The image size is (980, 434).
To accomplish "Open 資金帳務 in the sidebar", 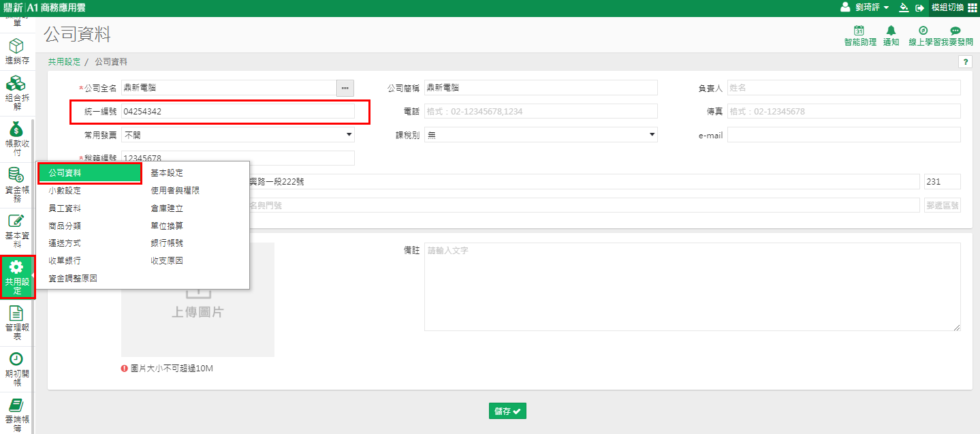I will coord(17,185).
